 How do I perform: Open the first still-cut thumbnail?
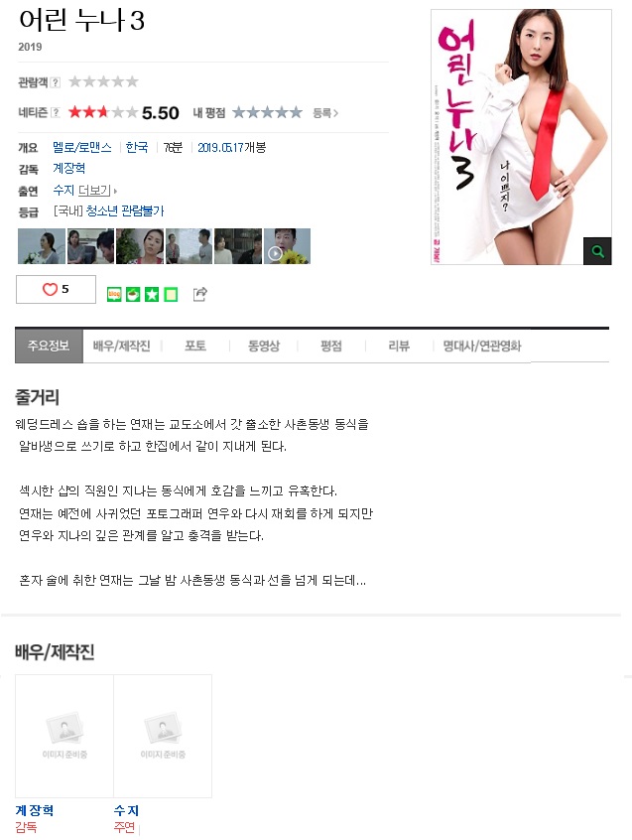point(42,246)
